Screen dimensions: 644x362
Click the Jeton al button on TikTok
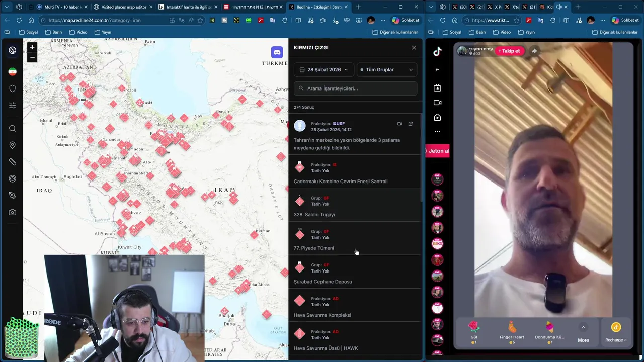[438, 151]
